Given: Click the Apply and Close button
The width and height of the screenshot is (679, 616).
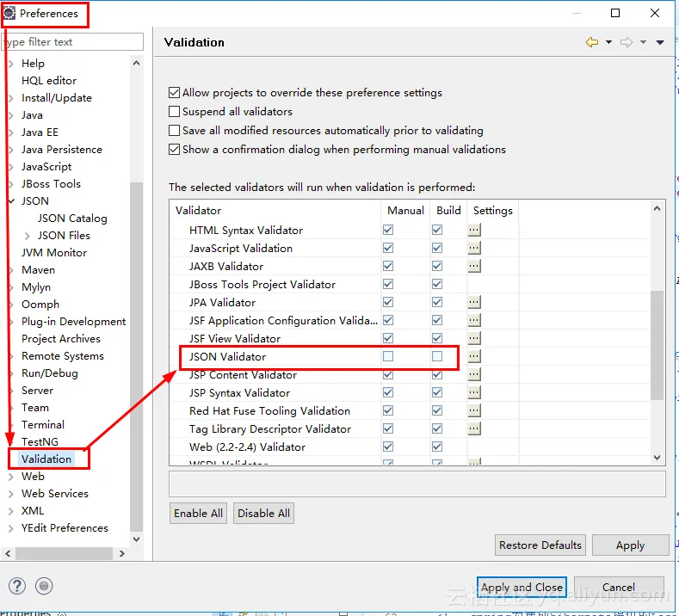Looking at the screenshot, I should (x=522, y=588).
